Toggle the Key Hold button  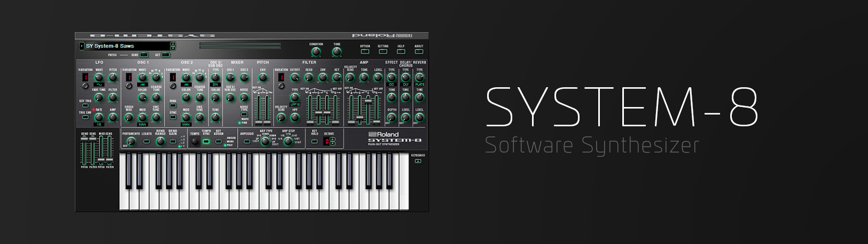(x=314, y=142)
